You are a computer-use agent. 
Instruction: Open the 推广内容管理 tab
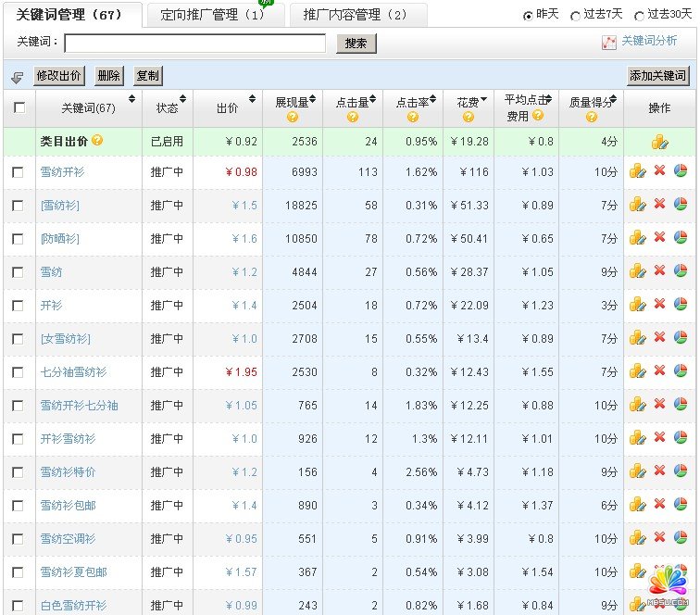[x=355, y=15]
